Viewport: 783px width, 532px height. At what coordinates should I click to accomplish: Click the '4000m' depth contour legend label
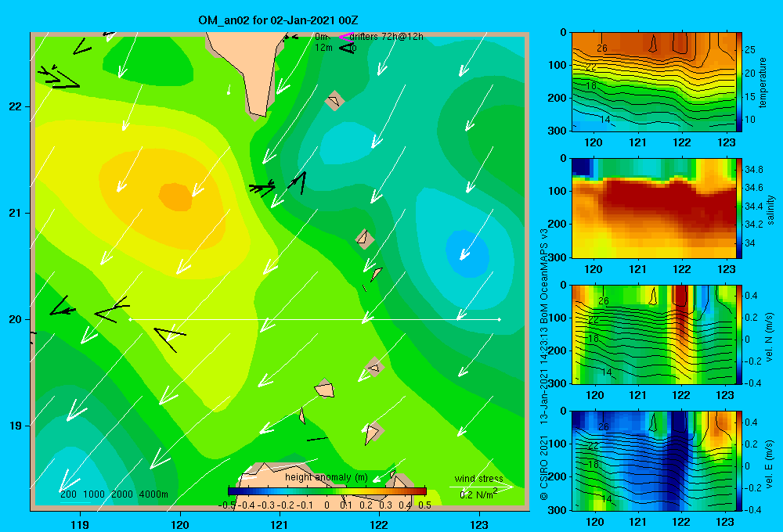pos(153,494)
